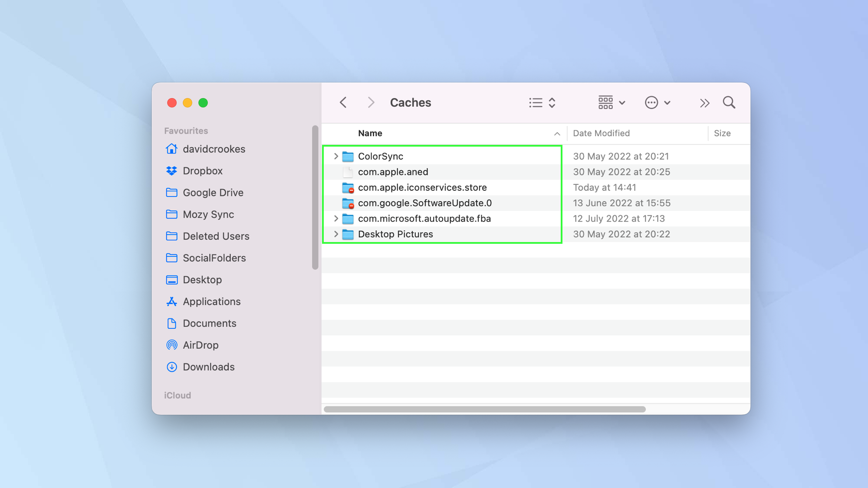Open the list view switcher dropdown
Image resolution: width=868 pixels, height=488 pixels.
[542, 103]
